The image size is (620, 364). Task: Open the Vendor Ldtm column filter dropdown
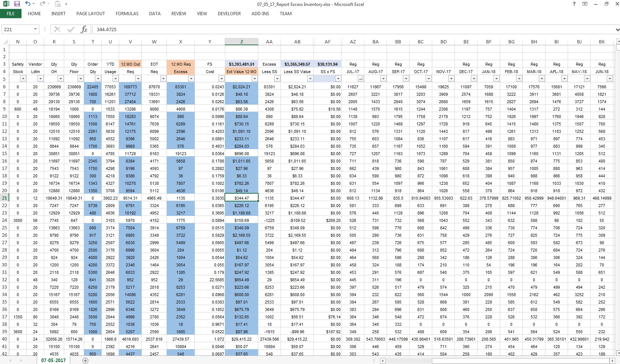[x=41, y=79]
